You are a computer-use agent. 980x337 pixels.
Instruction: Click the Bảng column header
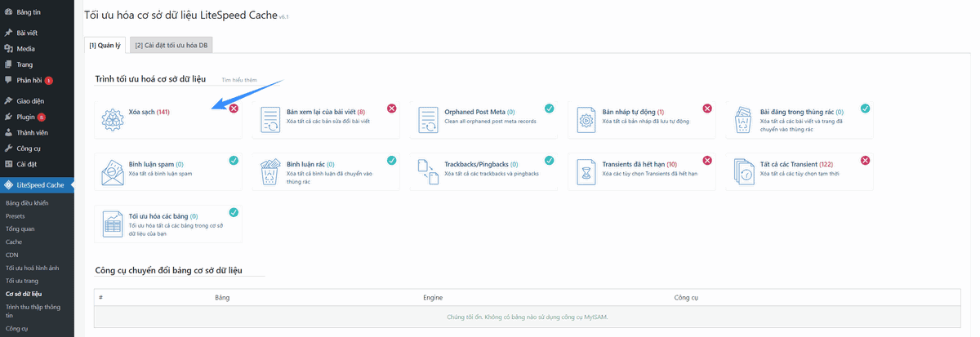pyautogui.click(x=222, y=298)
